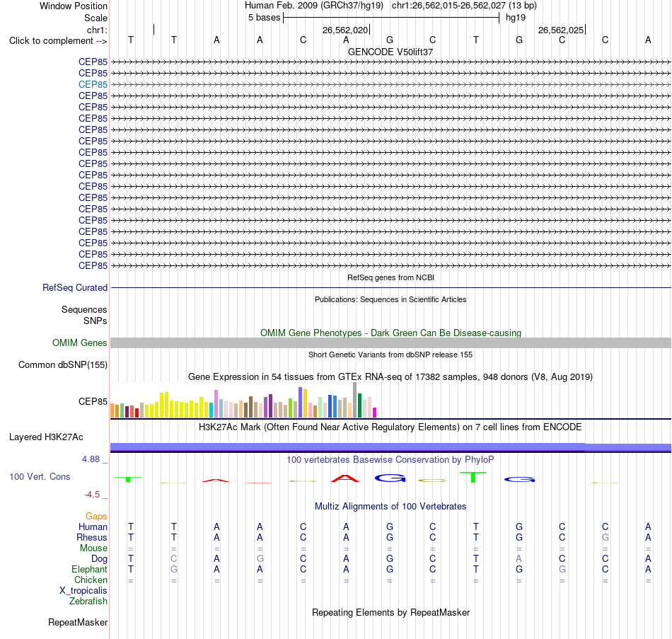This screenshot has width=672, height=639.
Task: Open the GENCODE V50lift37 track title
Action: pos(390,52)
